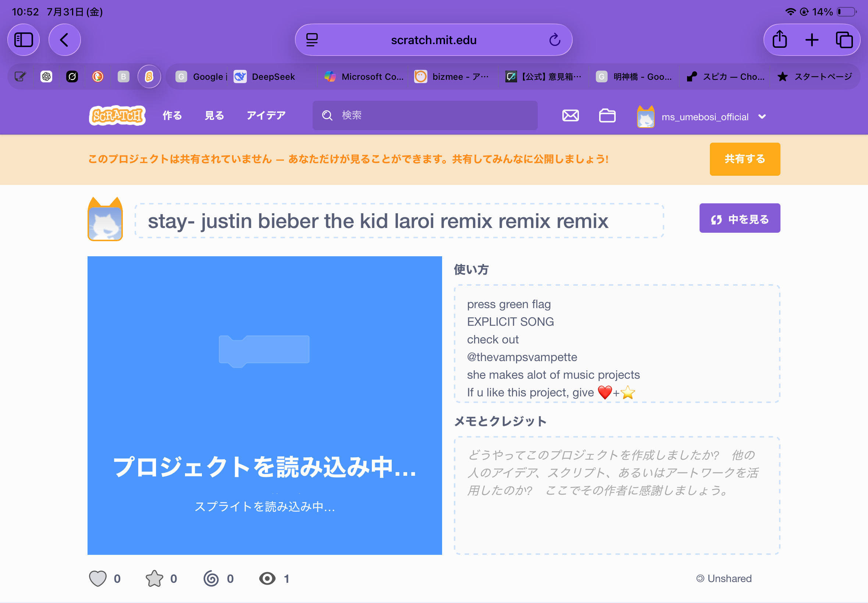Open the black slashed-circle pinned tab

pyautogui.click(x=72, y=77)
